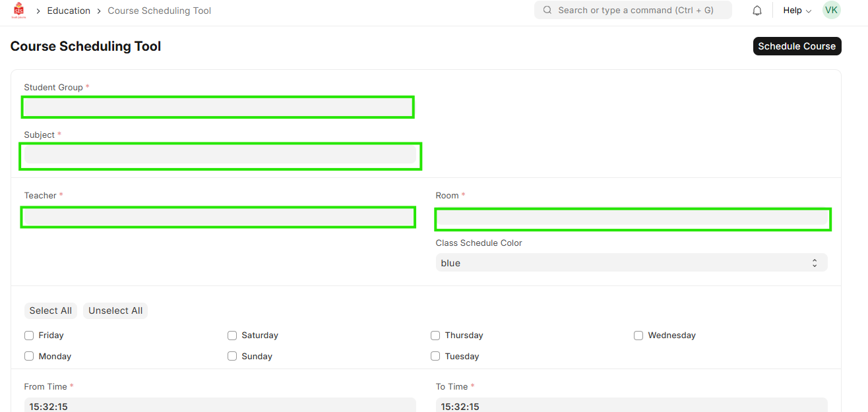Open the Class Schedule Color dropdown
Screen dimensions: 868x412
click(631, 263)
